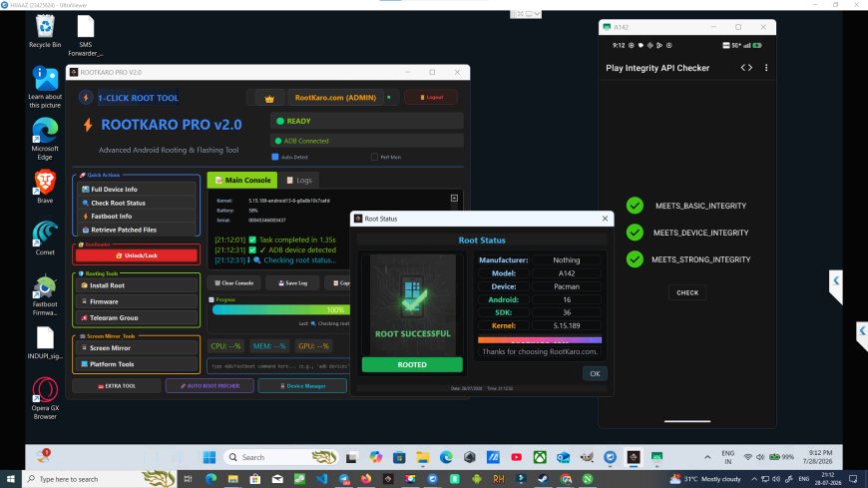
Task: Launch Firefox from the local taskbar
Action: click(366, 479)
